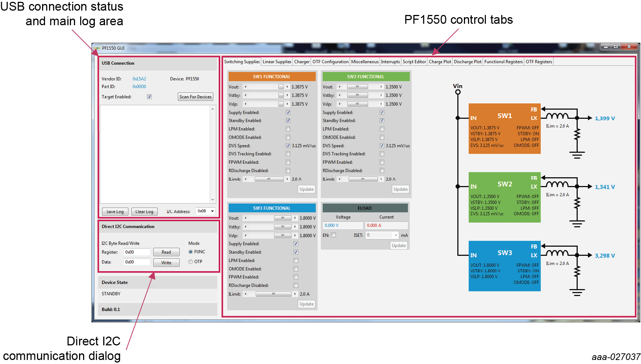The width and height of the screenshot is (641, 364).
Task: Click the blue SW3 block in diagram
Action: pyautogui.click(x=504, y=266)
